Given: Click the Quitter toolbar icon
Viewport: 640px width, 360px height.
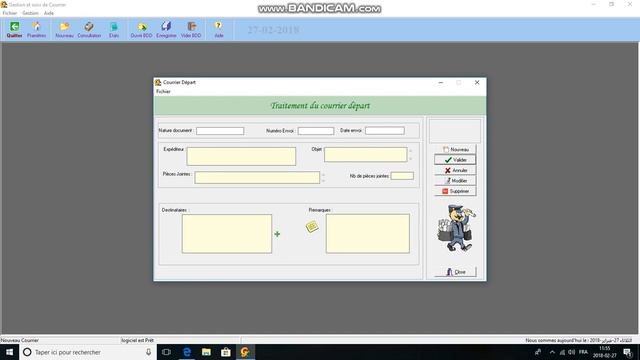Looking at the screenshot, I should pos(15,30).
